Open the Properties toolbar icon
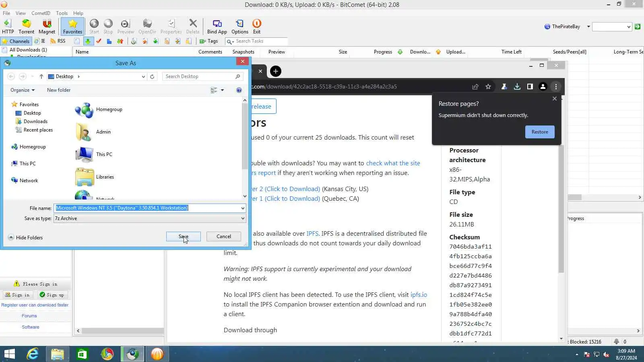 pyautogui.click(x=171, y=27)
